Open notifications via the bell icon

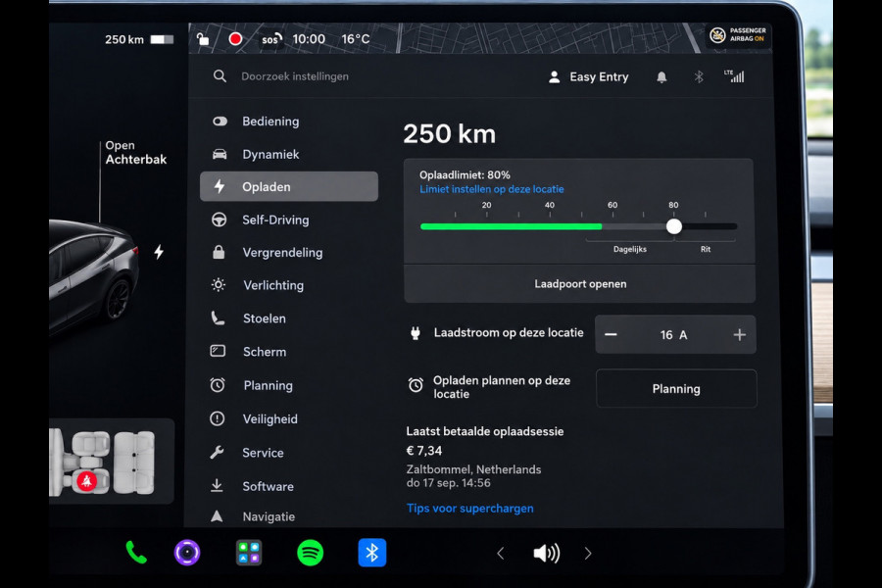click(661, 77)
